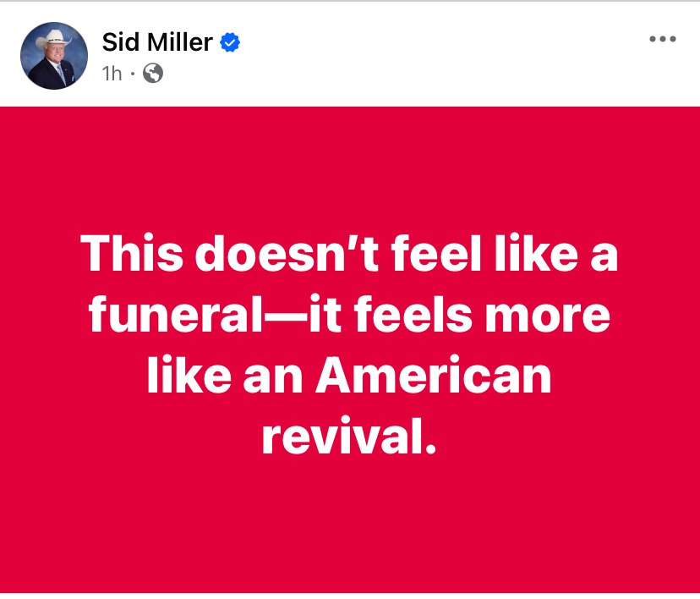Screen dimensions: 700x599
Task: Click the red post background
Action: coord(350,525)
